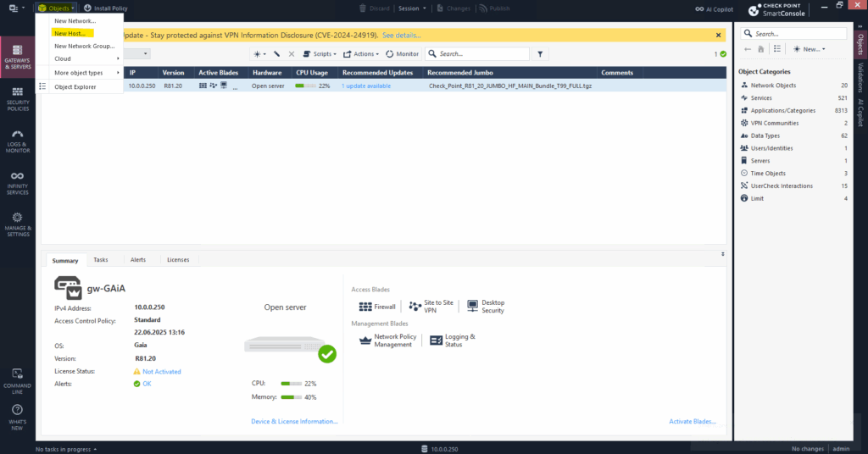Open the Session dropdown
Screen dimensions: 868x454
click(413, 8)
